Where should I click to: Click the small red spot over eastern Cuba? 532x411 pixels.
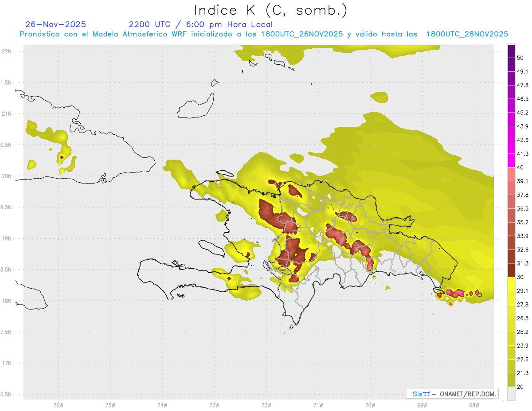tap(62, 157)
